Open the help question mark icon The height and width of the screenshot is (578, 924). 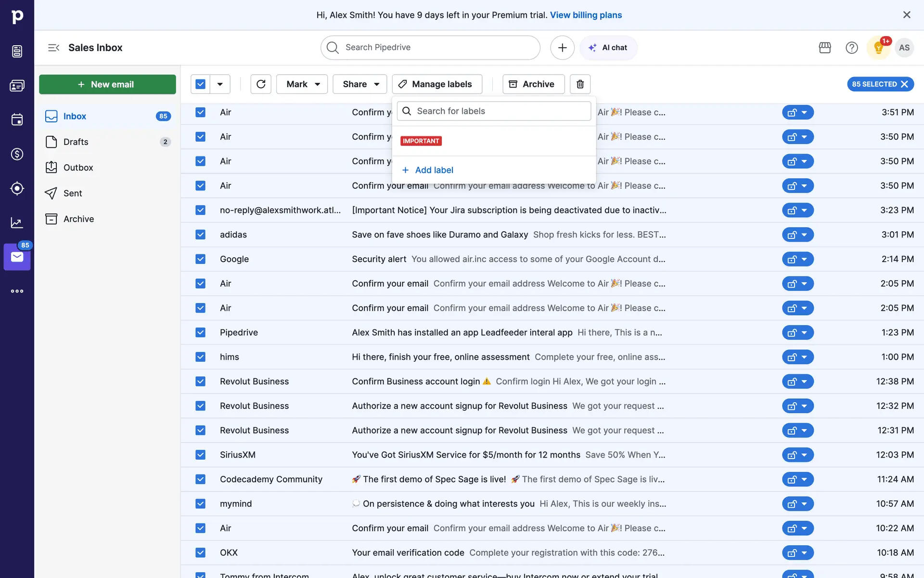coord(851,48)
